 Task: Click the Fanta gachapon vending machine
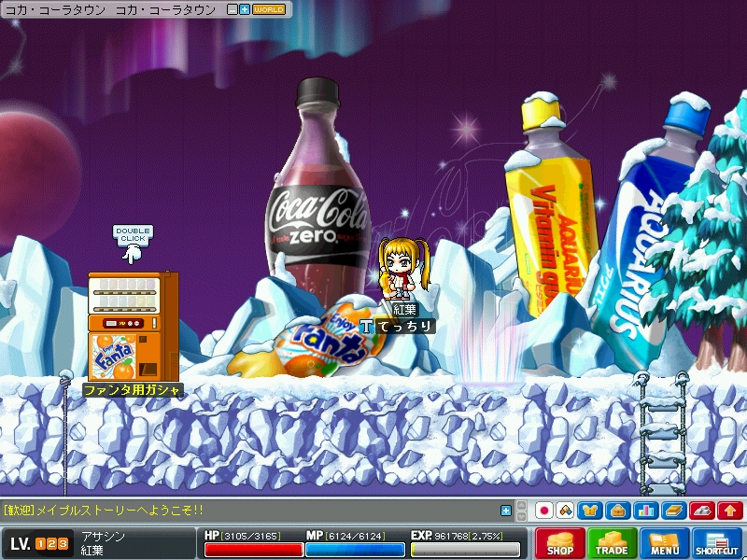point(134,326)
